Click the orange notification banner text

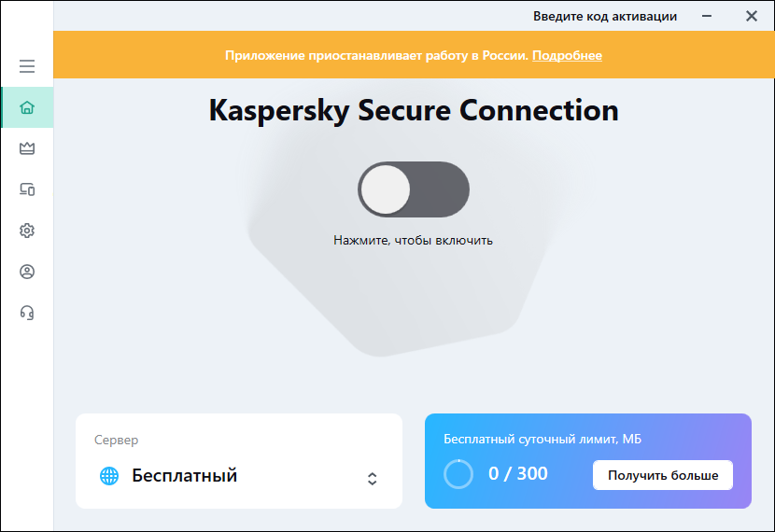coord(377,55)
